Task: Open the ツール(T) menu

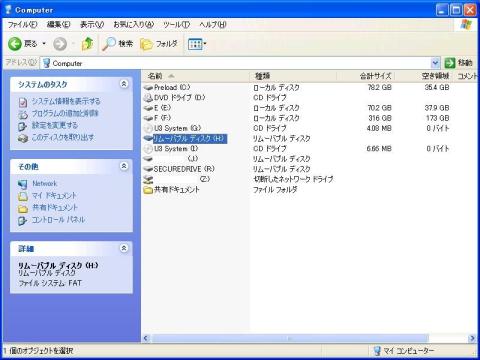Action: (x=176, y=24)
